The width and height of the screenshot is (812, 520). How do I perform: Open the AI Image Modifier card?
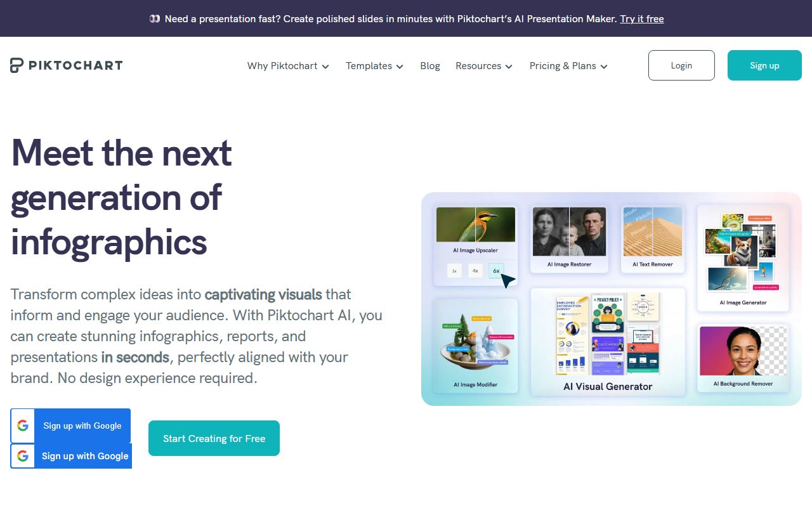pyautogui.click(x=475, y=346)
